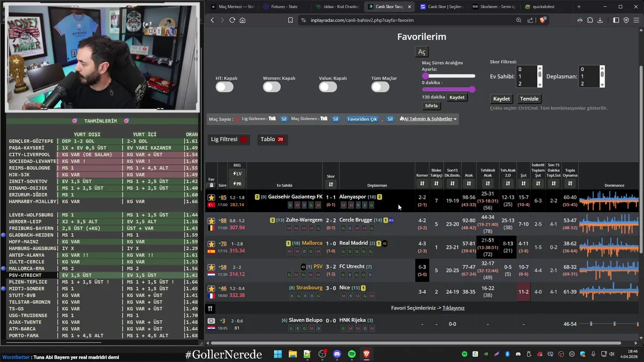Open Brave browser from the taskbar
This screenshot has width=644, height=362.
366,354
